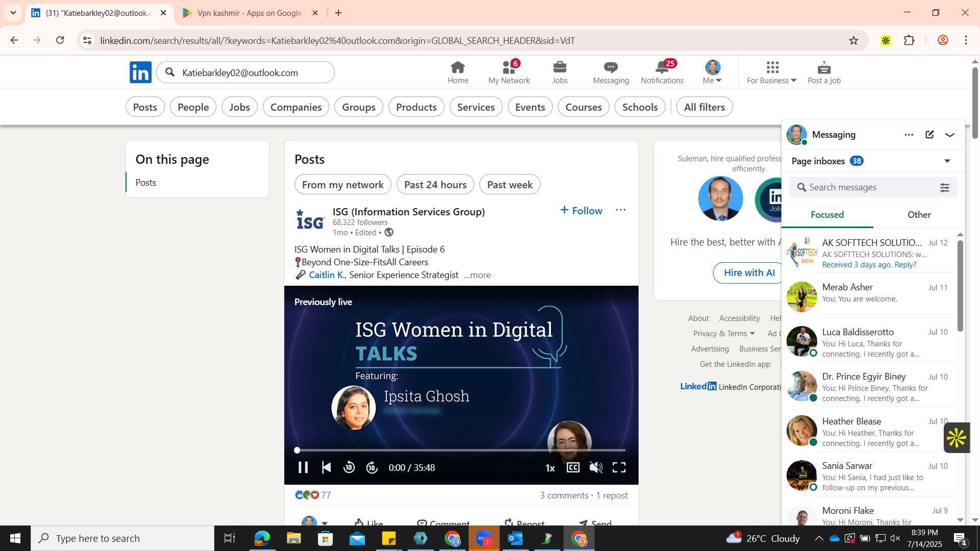Rewind video 10 seconds
Image resolution: width=980 pixels, height=551 pixels.
click(349, 467)
